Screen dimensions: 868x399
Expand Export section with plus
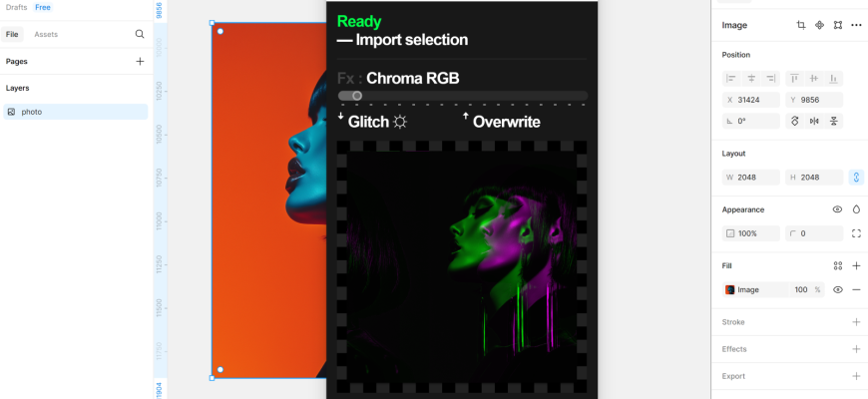(x=856, y=376)
